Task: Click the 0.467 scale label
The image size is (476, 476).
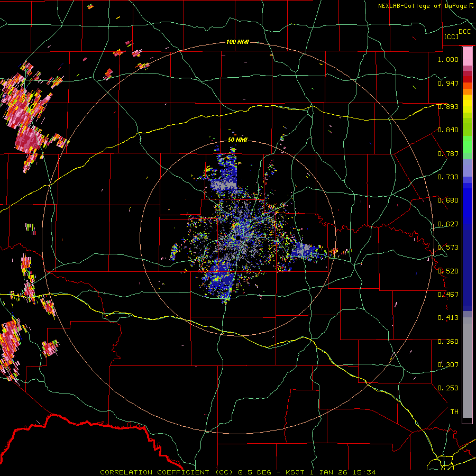Action: click(448, 295)
